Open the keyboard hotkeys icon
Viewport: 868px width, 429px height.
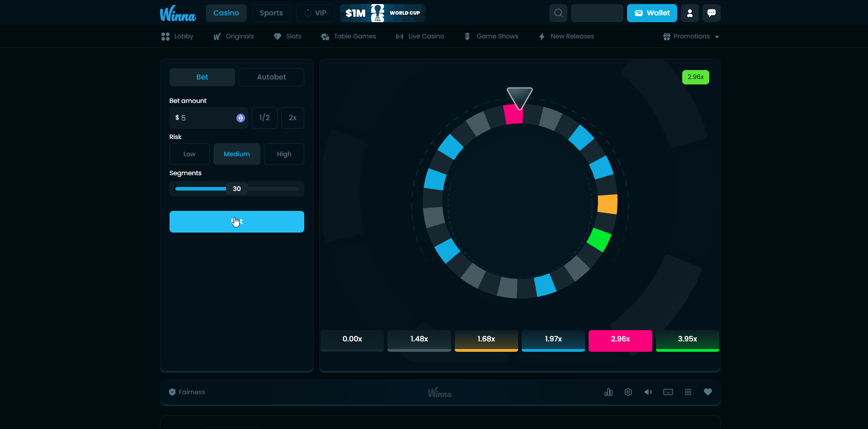coord(668,392)
